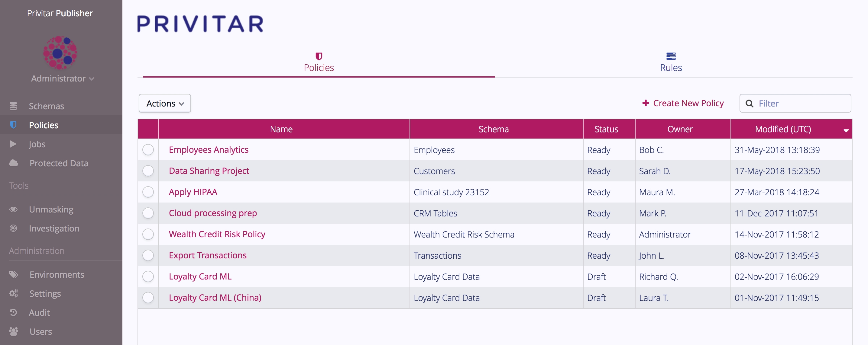868x345 pixels.
Task: Open Investigation tool in the sidebar
Action: click(54, 228)
